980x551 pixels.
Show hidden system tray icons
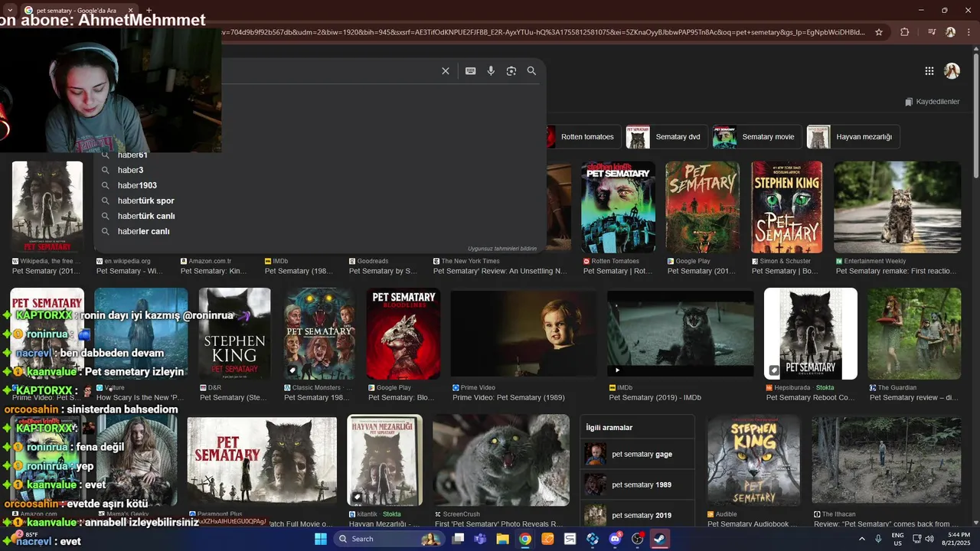click(862, 539)
